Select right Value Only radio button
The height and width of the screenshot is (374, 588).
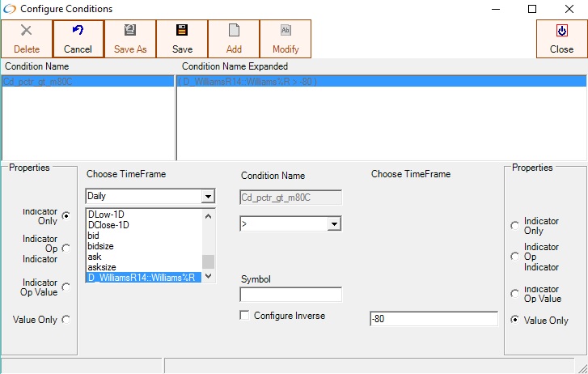(515, 320)
